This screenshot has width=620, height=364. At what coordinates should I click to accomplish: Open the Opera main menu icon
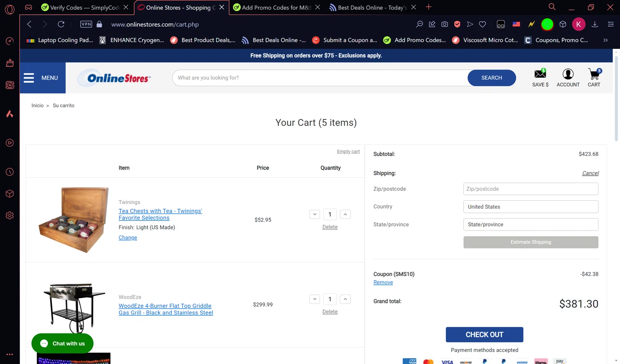(10, 9)
